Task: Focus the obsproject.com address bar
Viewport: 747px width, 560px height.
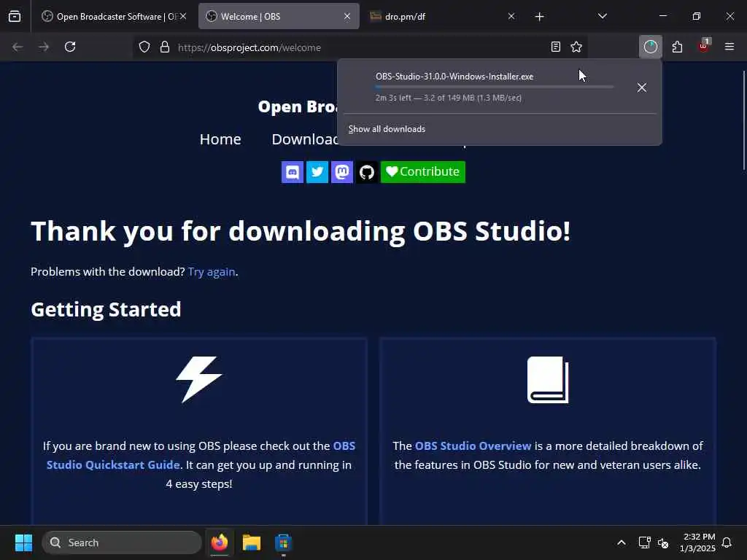Action: tap(362, 47)
